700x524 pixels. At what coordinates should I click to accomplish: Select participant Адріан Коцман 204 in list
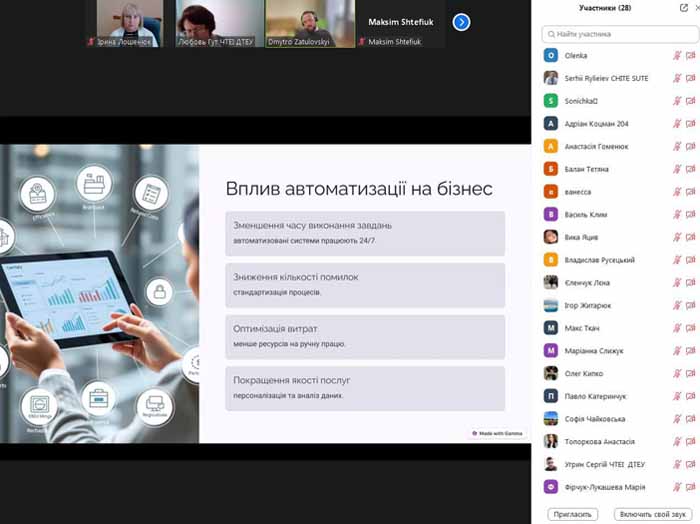click(x=596, y=123)
